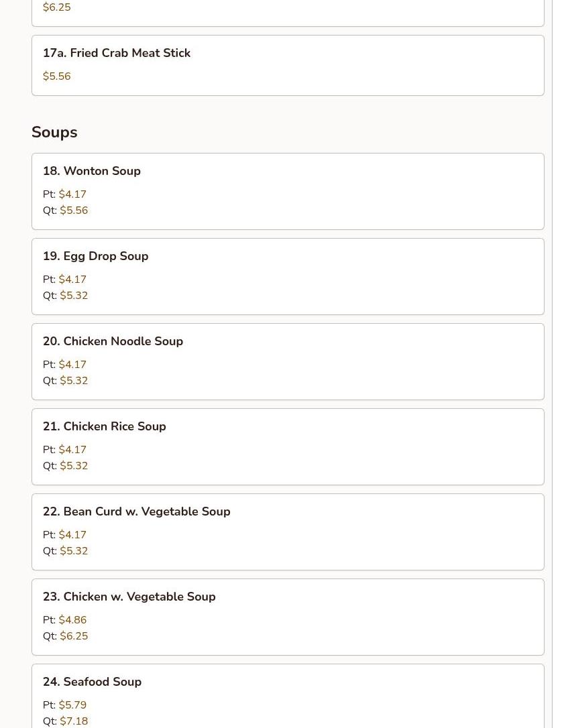
Task: Choose 20. Chicken Noodle Soup
Action: point(288,362)
